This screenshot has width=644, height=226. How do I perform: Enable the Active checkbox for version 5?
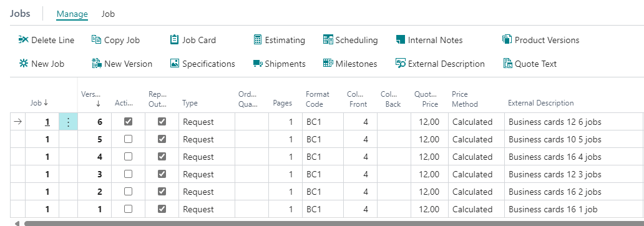(x=128, y=139)
